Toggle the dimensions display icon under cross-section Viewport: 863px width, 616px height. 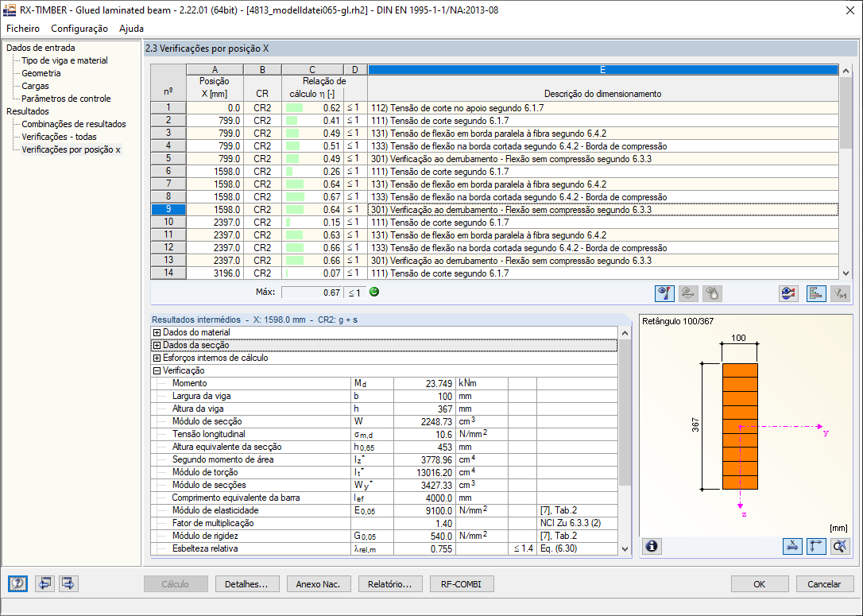pyautogui.click(x=792, y=546)
